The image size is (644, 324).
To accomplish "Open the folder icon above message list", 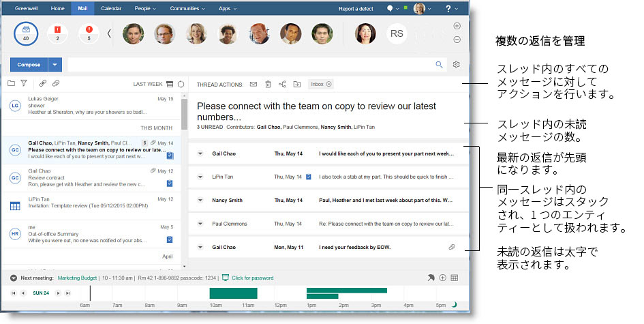I will pyautogui.click(x=11, y=83).
